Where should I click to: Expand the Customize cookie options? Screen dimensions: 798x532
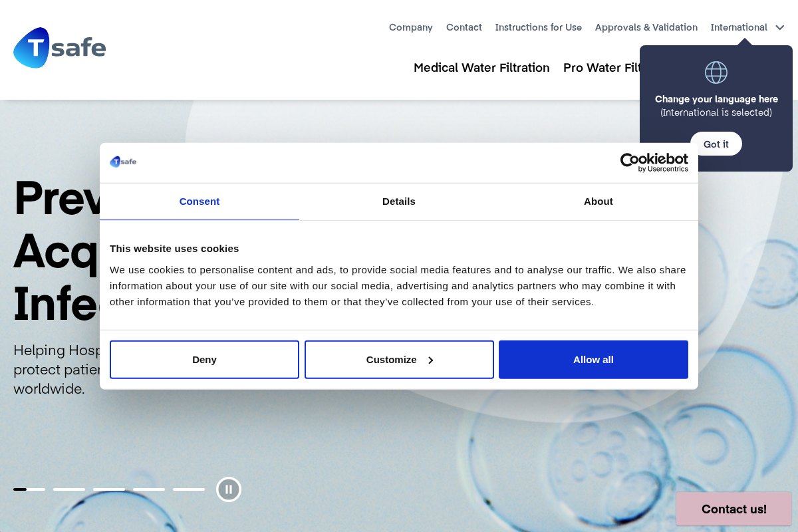click(x=399, y=359)
